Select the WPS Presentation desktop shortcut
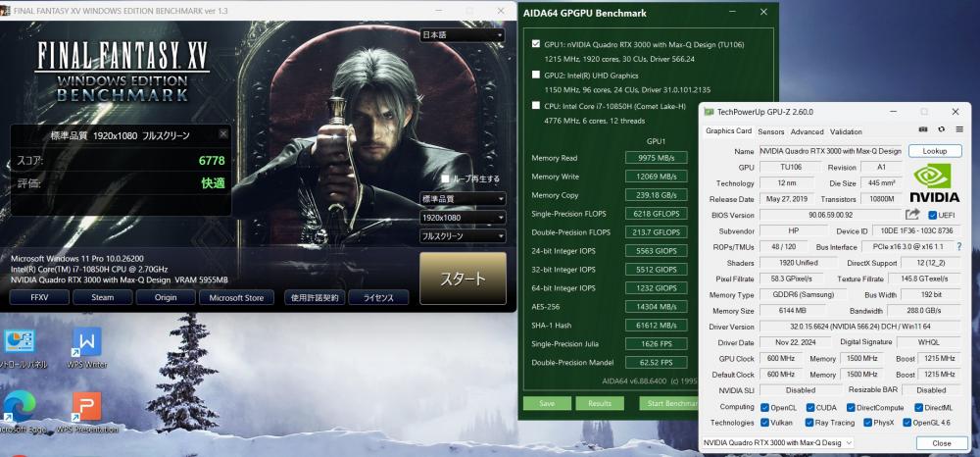 coord(86,413)
